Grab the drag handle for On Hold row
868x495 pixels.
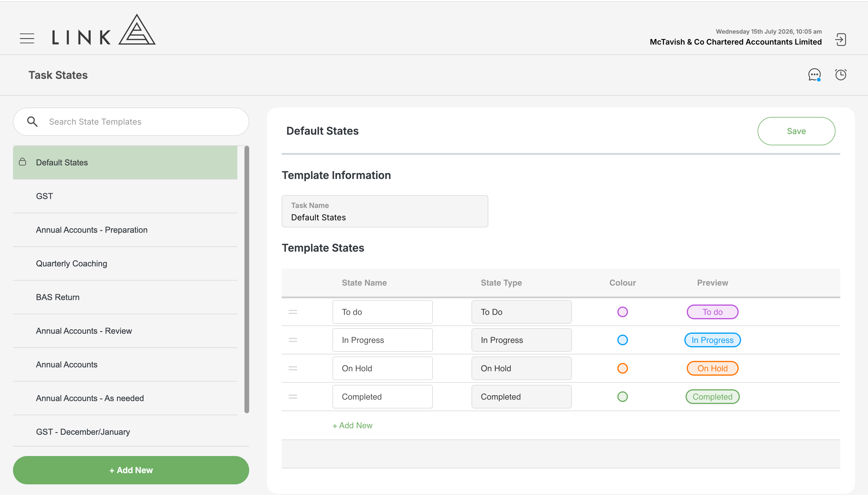[293, 368]
